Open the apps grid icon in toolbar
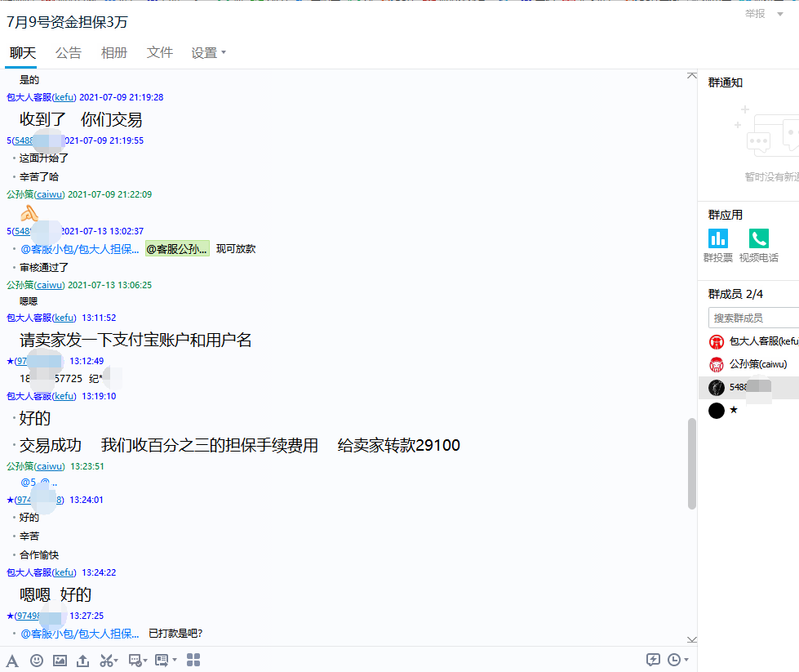Image resolution: width=799 pixels, height=672 pixels. click(x=193, y=660)
